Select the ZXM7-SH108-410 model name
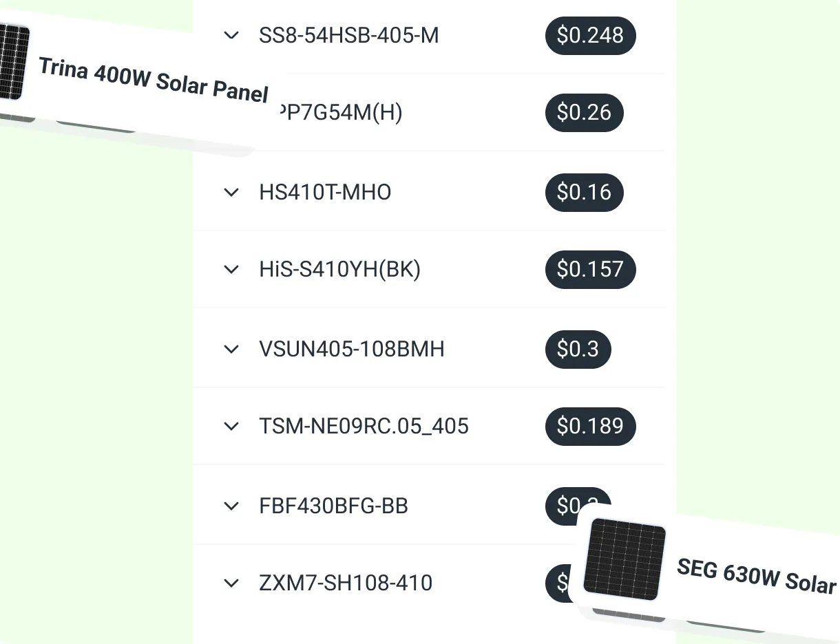 346,583
